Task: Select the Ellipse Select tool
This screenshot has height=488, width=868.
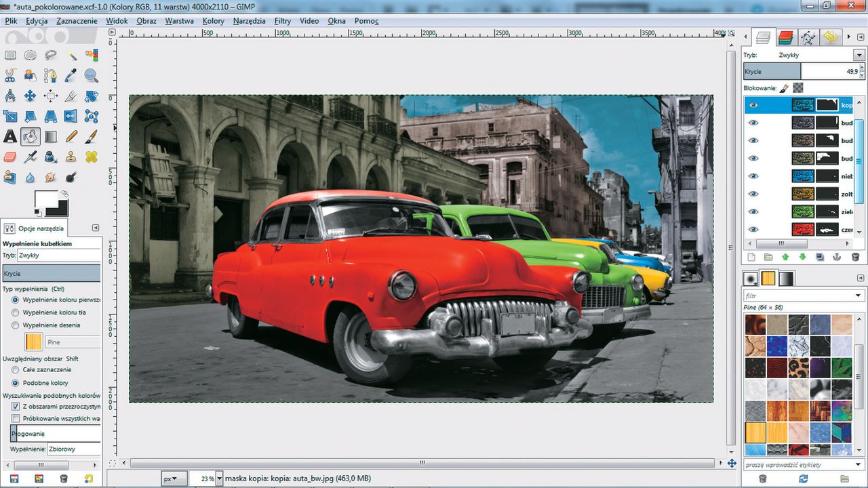Action: (x=31, y=56)
